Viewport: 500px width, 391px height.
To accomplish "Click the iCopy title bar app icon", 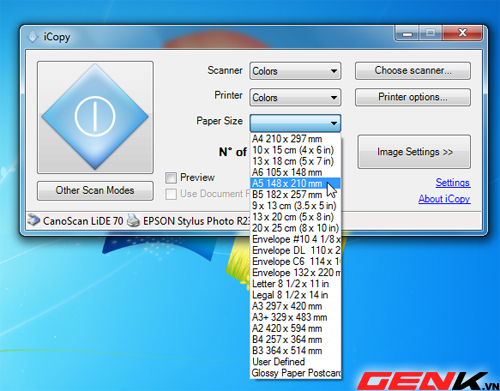I will (x=32, y=37).
